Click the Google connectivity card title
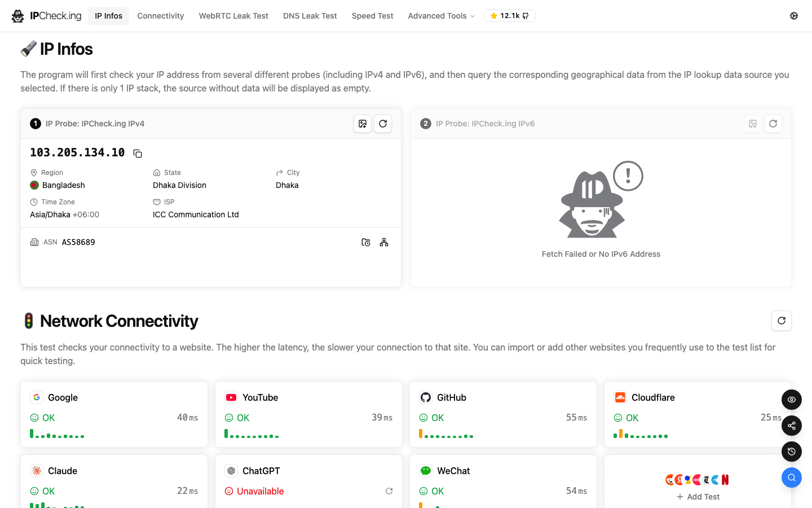 [63, 397]
